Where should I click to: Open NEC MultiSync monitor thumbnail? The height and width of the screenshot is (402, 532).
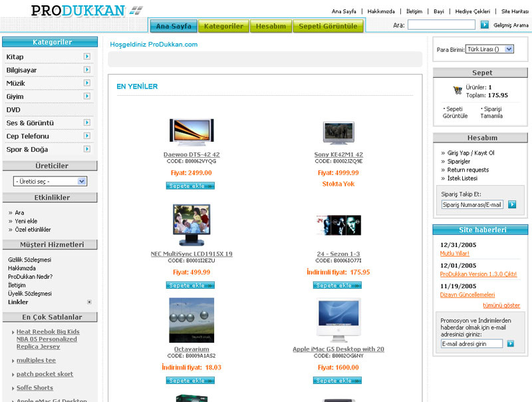pyautogui.click(x=192, y=225)
